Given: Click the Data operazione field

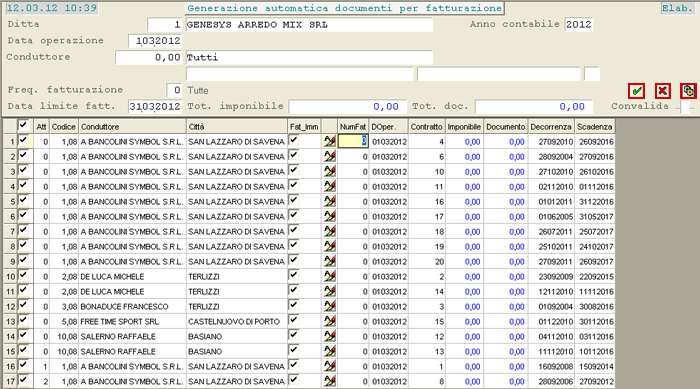Looking at the screenshot, I should [x=155, y=41].
